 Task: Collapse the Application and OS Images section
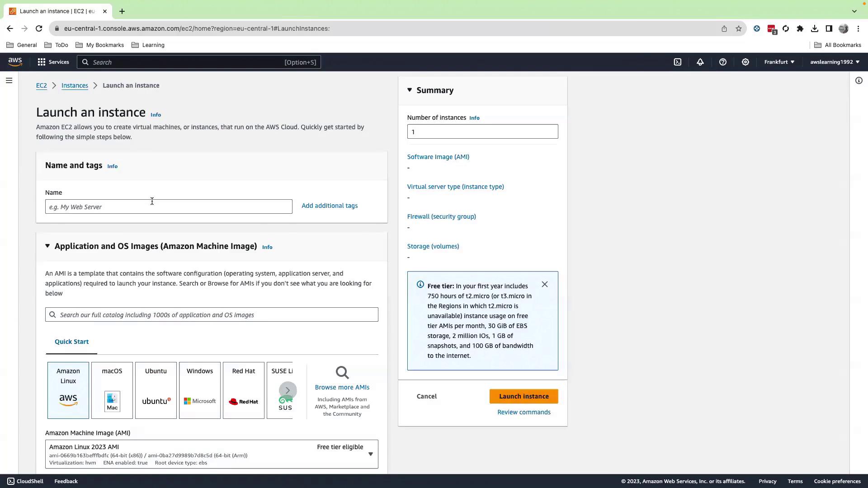(x=47, y=246)
